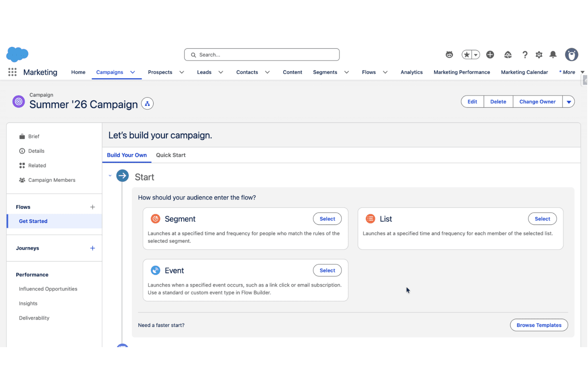
Task: Expand the Segments tab dropdown chevron
Action: pos(346,72)
